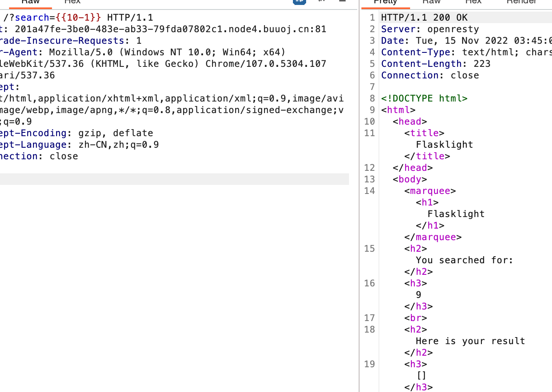Click the '<h2>' tag on line 15
Screen dimensions: 552x392
point(415,248)
